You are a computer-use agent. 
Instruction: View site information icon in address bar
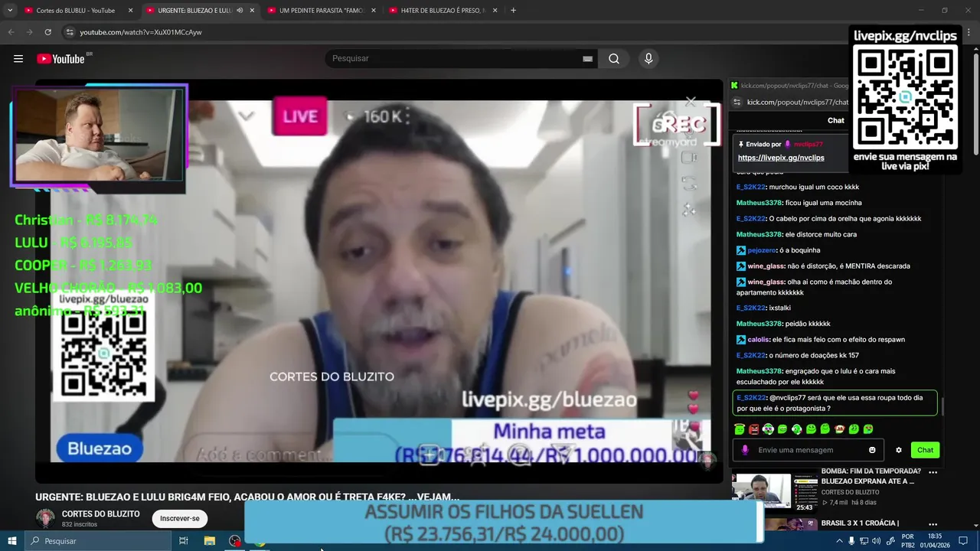[x=70, y=32]
